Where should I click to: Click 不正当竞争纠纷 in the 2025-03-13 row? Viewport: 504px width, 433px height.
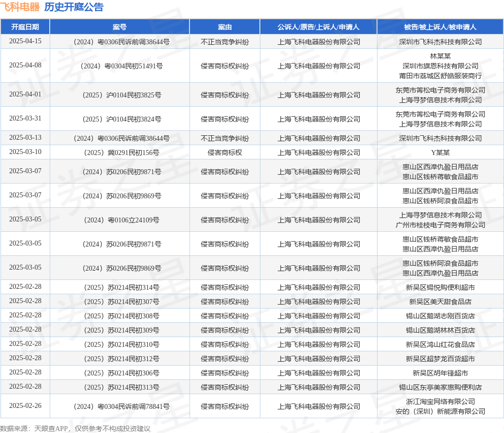click(x=224, y=138)
